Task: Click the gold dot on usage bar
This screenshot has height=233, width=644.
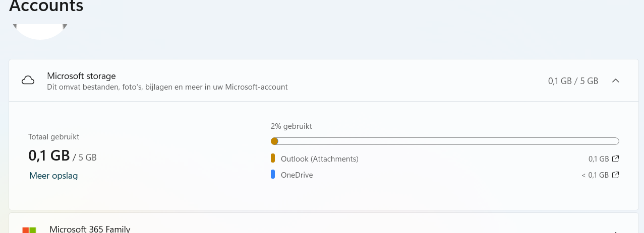Action: [274, 141]
